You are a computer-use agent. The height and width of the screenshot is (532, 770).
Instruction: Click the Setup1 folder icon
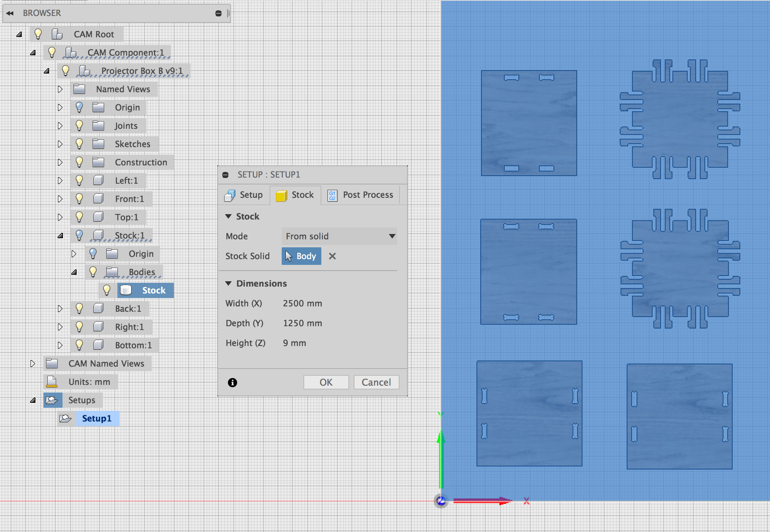(x=66, y=418)
